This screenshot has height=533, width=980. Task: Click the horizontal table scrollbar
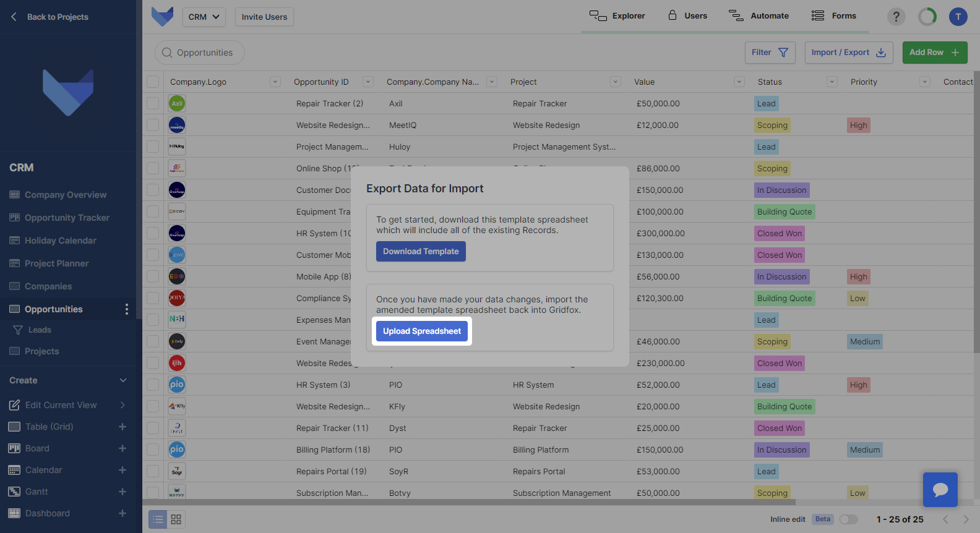pyautogui.click(x=470, y=502)
